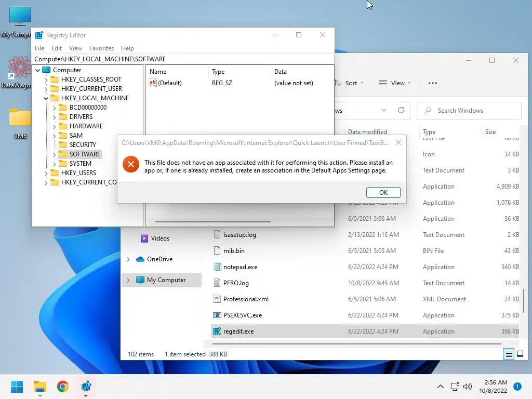532x399 pixels.
Task: Click OK in the error dialog
Action: (383, 192)
